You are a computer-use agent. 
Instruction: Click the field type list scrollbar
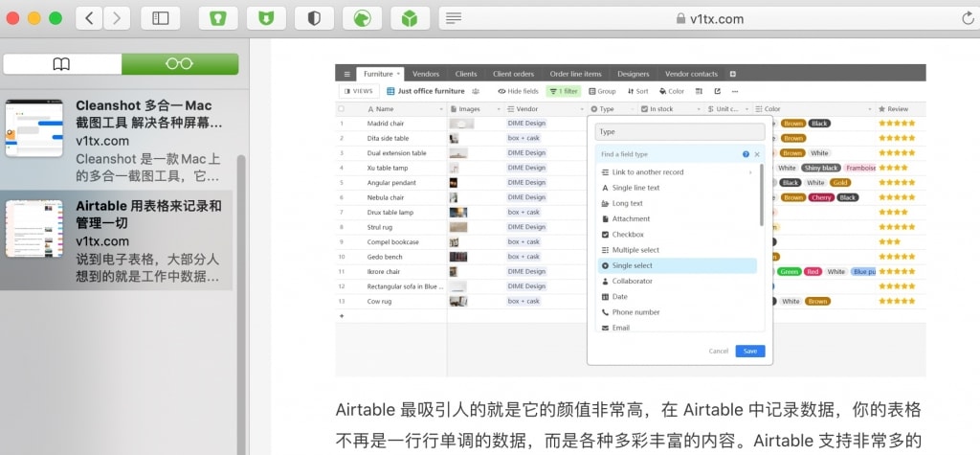pyautogui.click(x=761, y=194)
